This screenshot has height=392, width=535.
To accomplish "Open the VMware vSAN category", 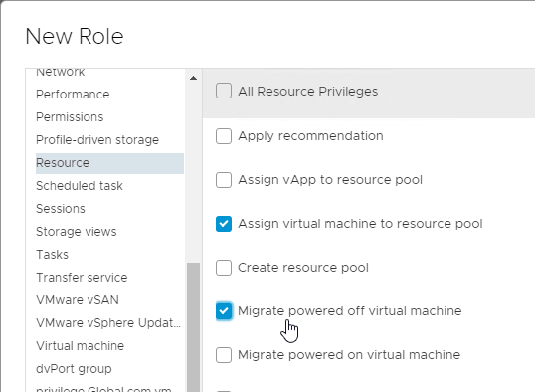I will pos(78,300).
